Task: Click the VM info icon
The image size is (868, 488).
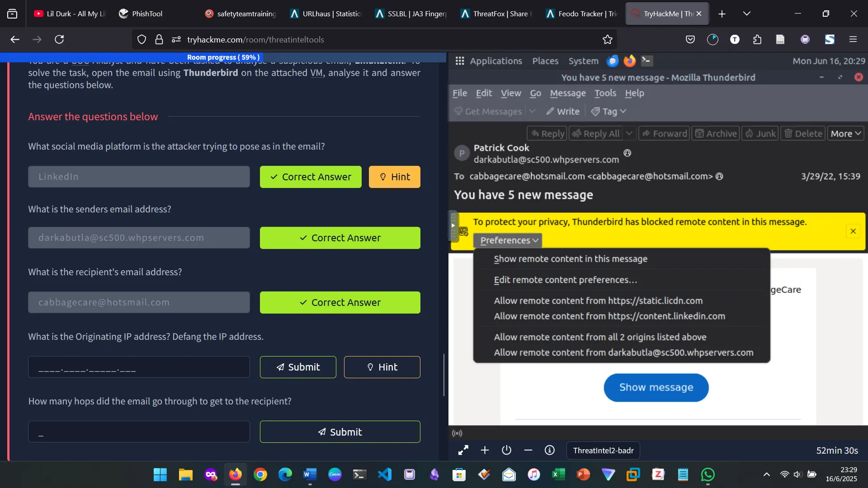Action: click(549, 450)
